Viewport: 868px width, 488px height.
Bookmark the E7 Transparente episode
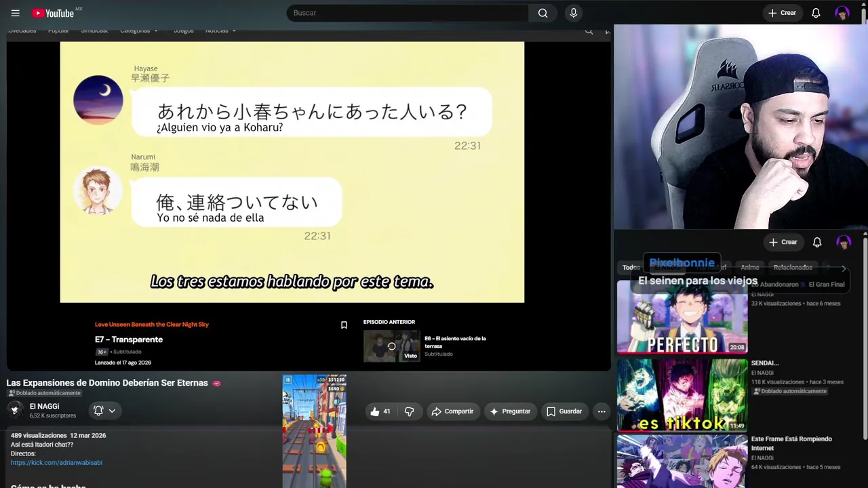pos(344,325)
